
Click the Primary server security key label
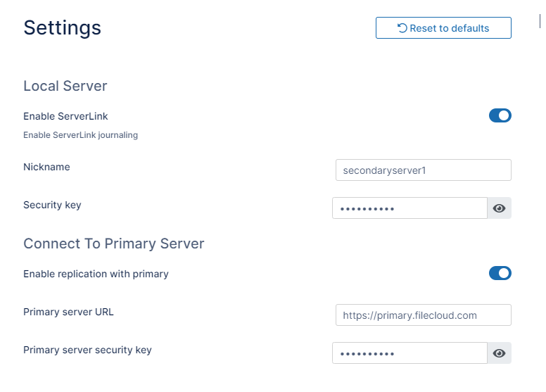click(87, 350)
